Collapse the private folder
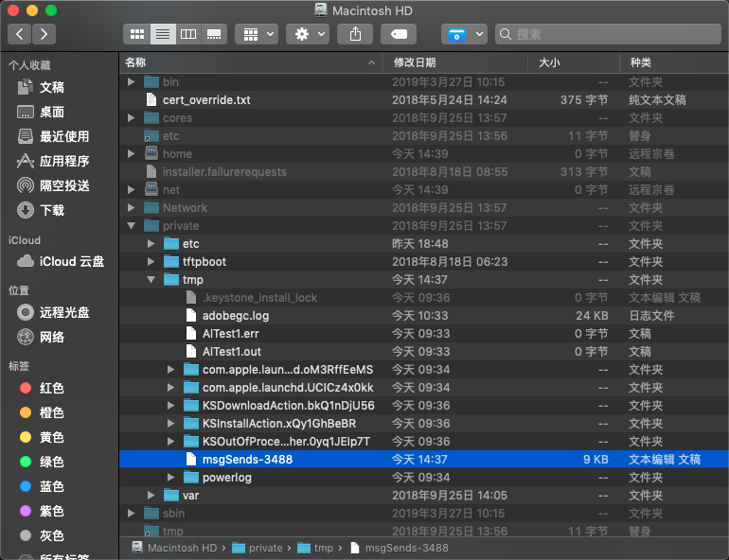The height and width of the screenshot is (560, 729). coord(132,226)
